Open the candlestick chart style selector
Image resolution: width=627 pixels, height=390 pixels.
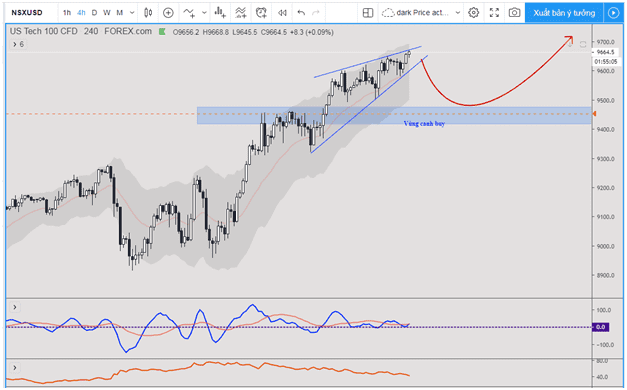(x=148, y=13)
